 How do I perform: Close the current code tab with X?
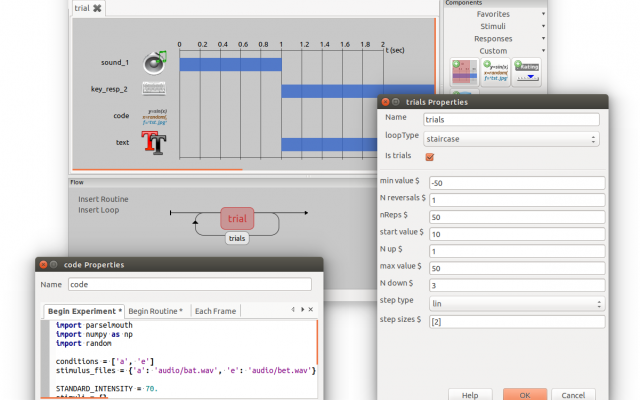pyautogui.click(x=311, y=309)
